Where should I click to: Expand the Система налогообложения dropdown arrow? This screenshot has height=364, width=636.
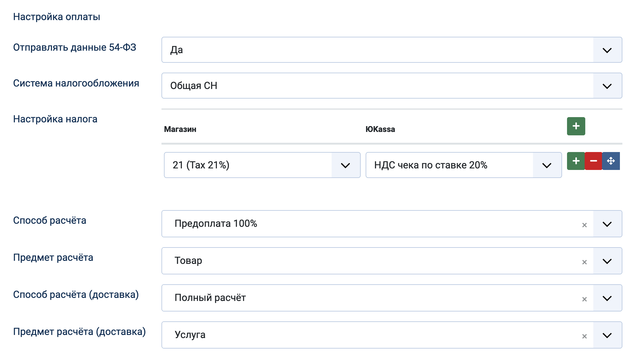click(607, 86)
